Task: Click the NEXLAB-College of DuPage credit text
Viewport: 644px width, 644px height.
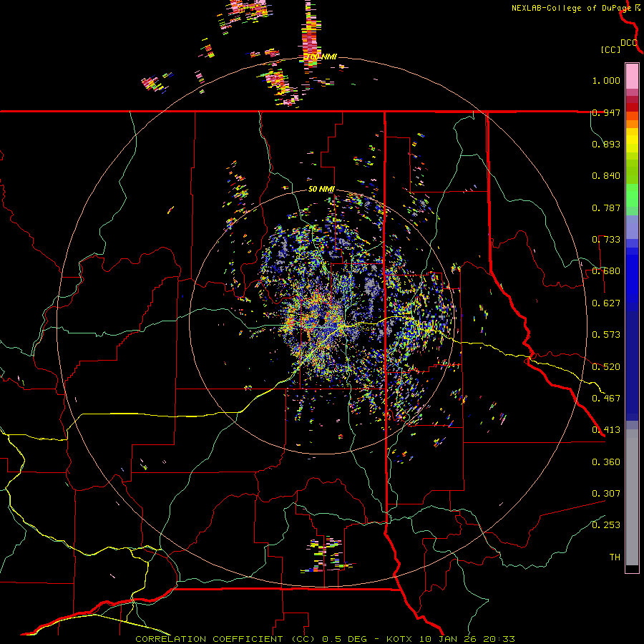Action: [573, 8]
